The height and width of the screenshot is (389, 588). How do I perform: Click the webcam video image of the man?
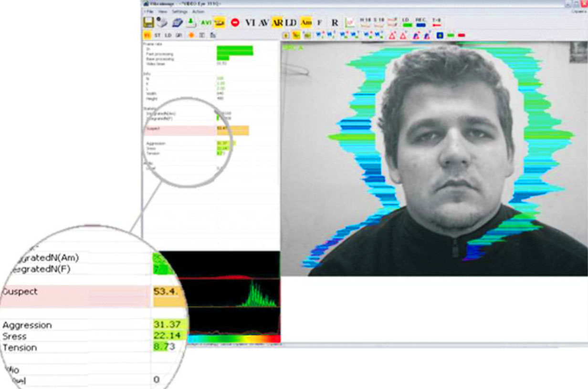(x=434, y=159)
